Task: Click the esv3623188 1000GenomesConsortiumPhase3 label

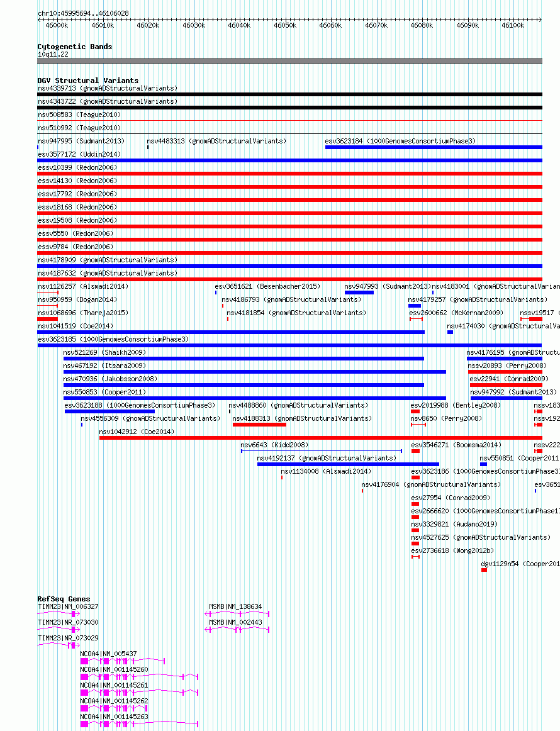Action: coord(140,405)
